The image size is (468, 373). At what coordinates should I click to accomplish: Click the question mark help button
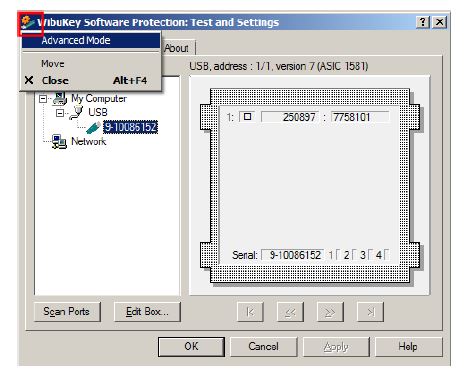[423, 22]
